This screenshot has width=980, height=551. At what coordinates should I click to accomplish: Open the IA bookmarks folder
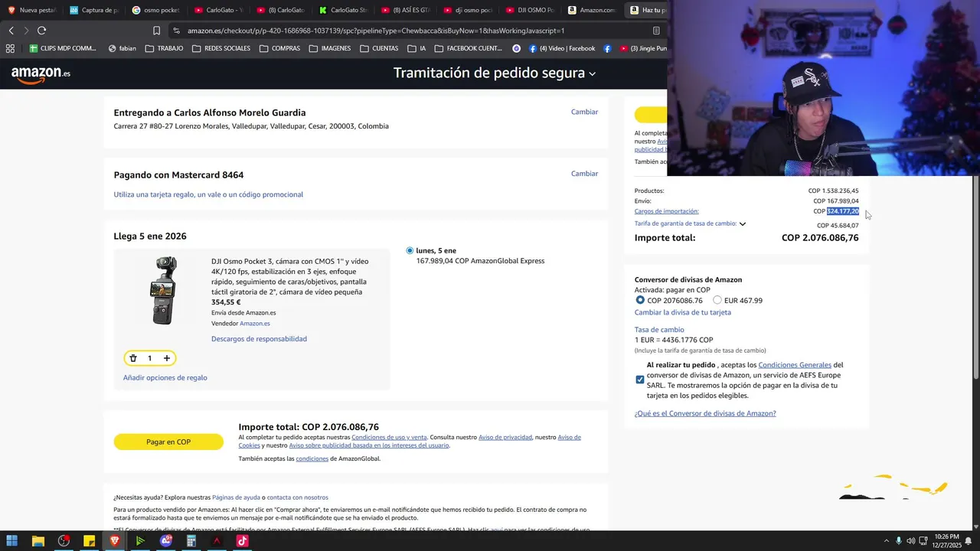(x=416, y=48)
